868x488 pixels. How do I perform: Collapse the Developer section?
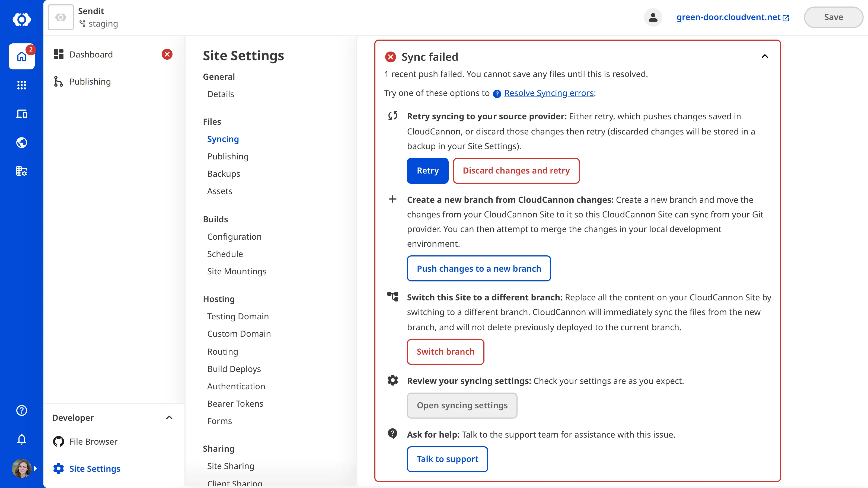pyautogui.click(x=169, y=418)
